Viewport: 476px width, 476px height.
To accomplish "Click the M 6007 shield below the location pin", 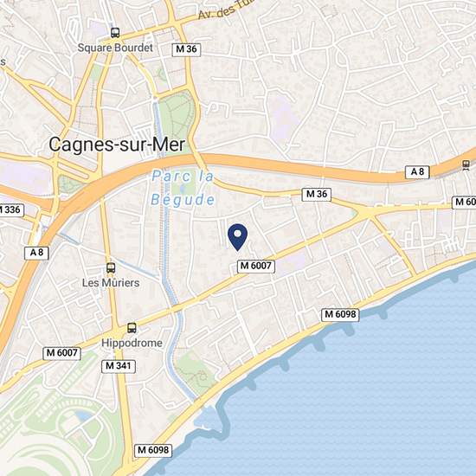I will (256, 266).
